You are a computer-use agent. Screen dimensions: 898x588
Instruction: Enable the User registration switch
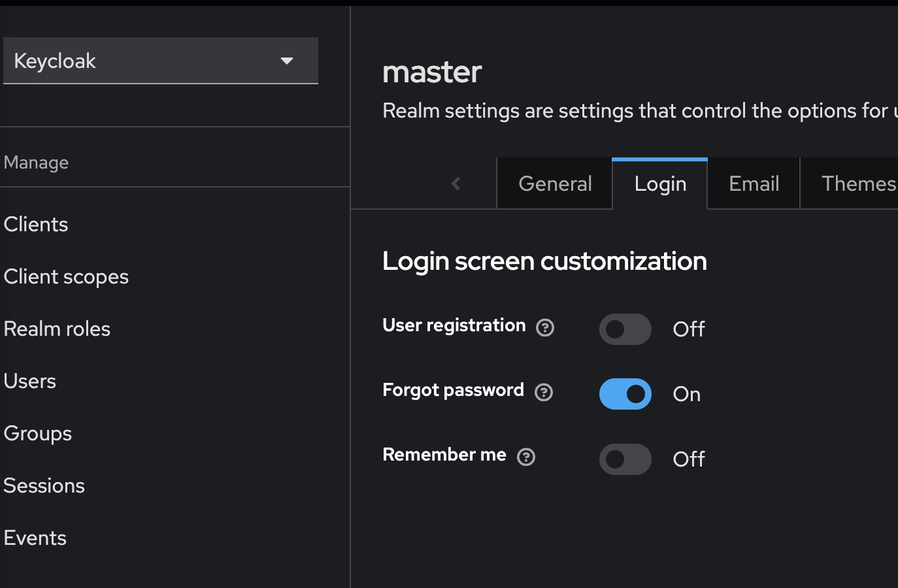[625, 329]
